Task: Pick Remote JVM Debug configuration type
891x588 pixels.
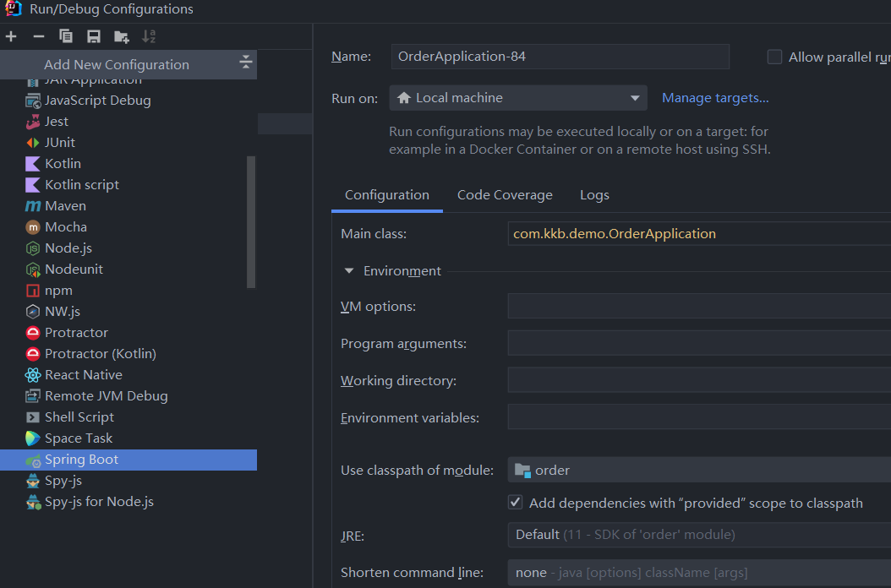Action: click(x=128, y=396)
